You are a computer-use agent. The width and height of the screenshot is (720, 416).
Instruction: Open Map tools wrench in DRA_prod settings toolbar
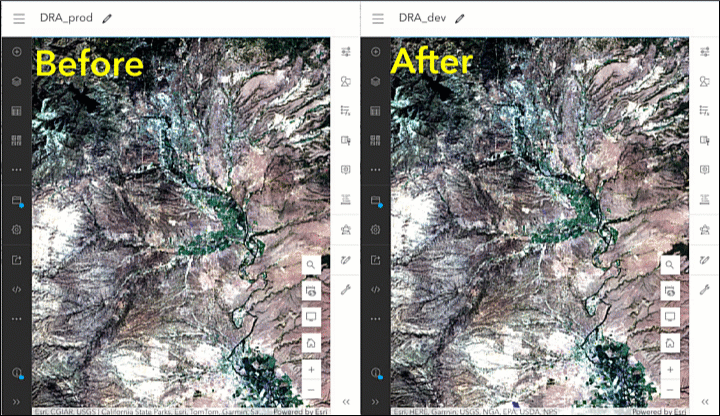346,290
